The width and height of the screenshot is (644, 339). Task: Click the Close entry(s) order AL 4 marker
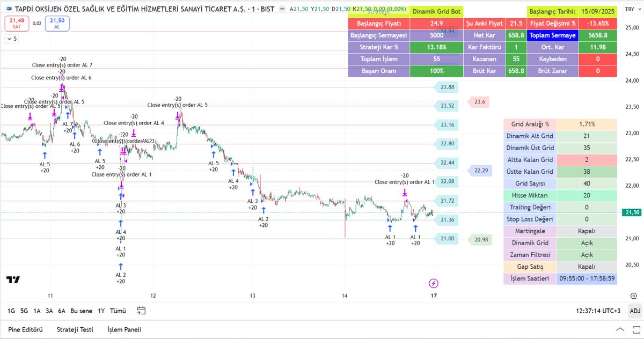point(134,123)
